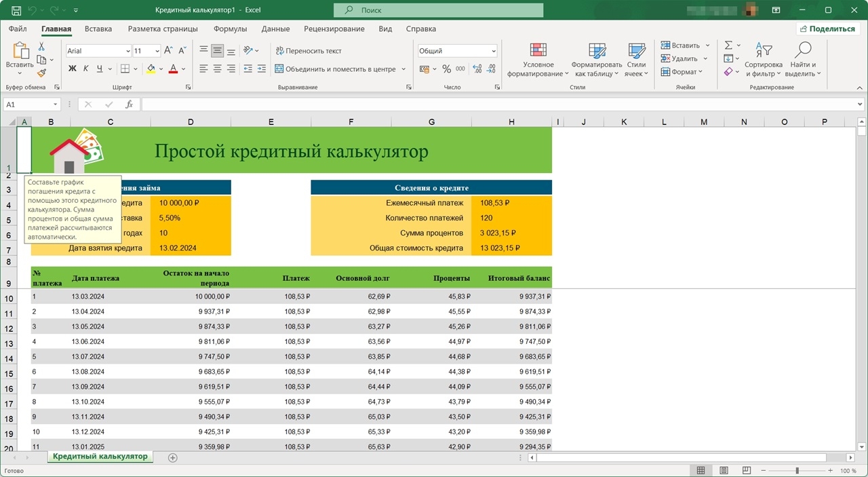This screenshot has width=868, height=477.
Task: Open the Формулы ribbon tab
Action: coord(230,29)
